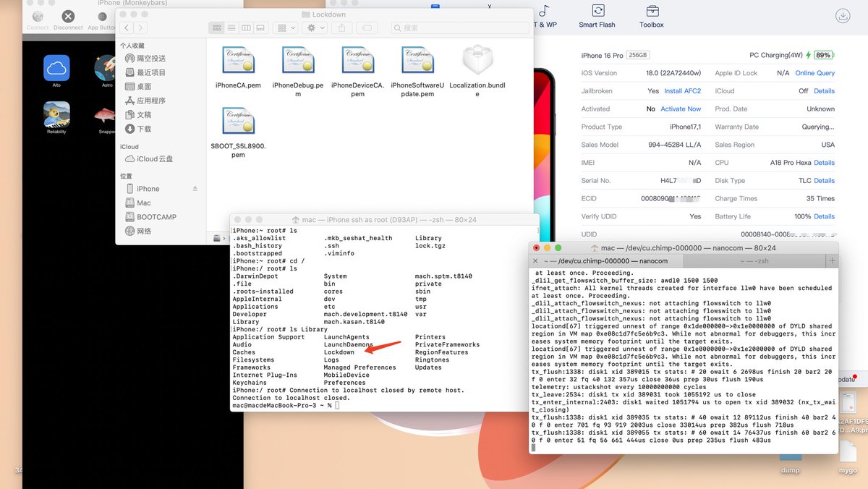
Task: Click the Disconnect X icon in Monkeybars
Action: point(68,16)
